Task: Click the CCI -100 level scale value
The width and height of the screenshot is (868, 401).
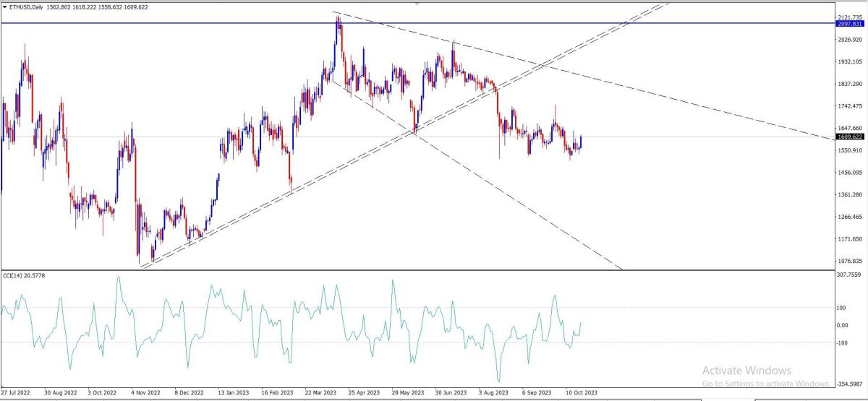Action: pos(843,342)
